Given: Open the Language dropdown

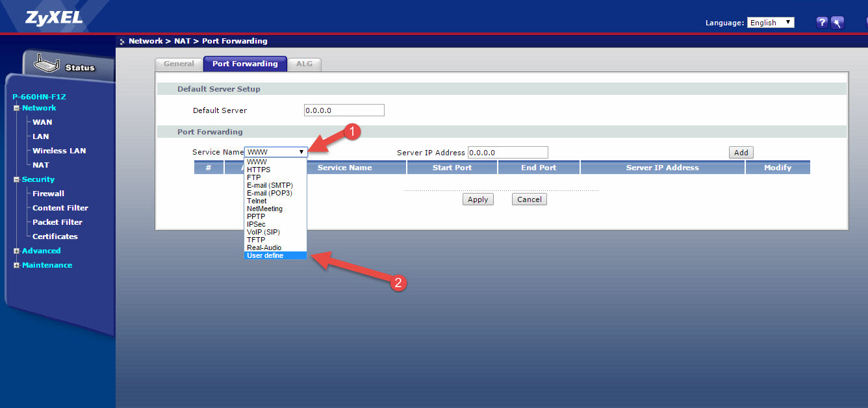Looking at the screenshot, I should (x=771, y=22).
